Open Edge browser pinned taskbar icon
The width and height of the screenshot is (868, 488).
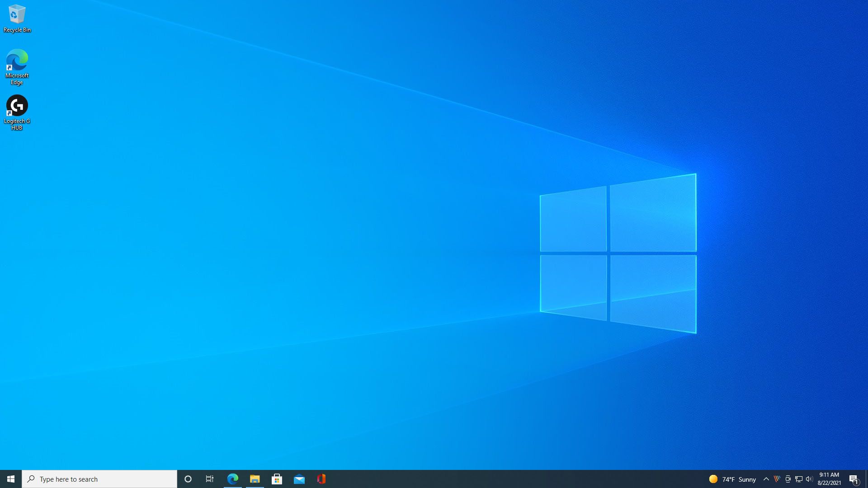[232, 479]
